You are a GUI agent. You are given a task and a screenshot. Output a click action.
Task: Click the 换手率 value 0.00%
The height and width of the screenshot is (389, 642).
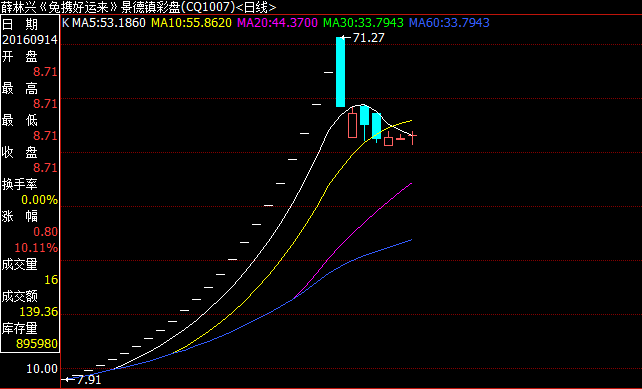[39, 200]
